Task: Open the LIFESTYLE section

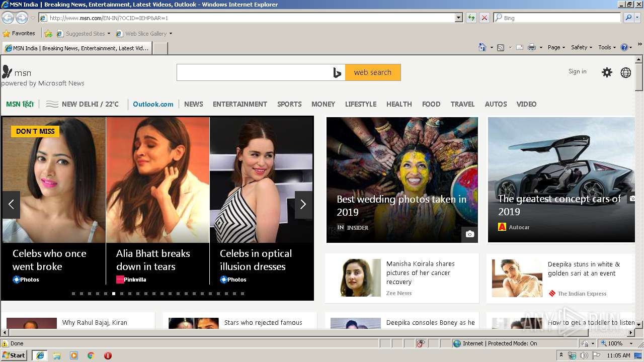Action: coord(361,104)
